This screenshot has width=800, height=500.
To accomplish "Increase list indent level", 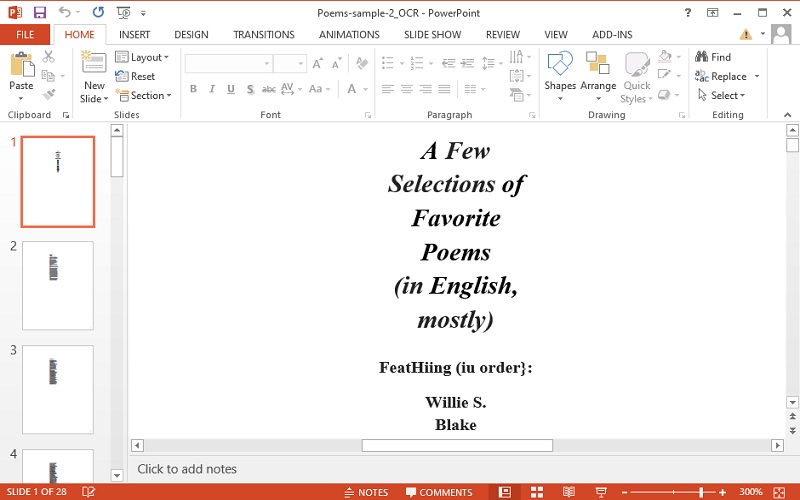I will coord(467,63).
